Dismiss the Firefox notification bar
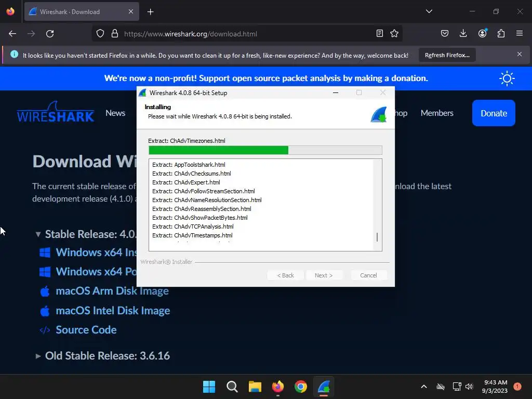This screenshot has height=399, width=532. [520, 54]
